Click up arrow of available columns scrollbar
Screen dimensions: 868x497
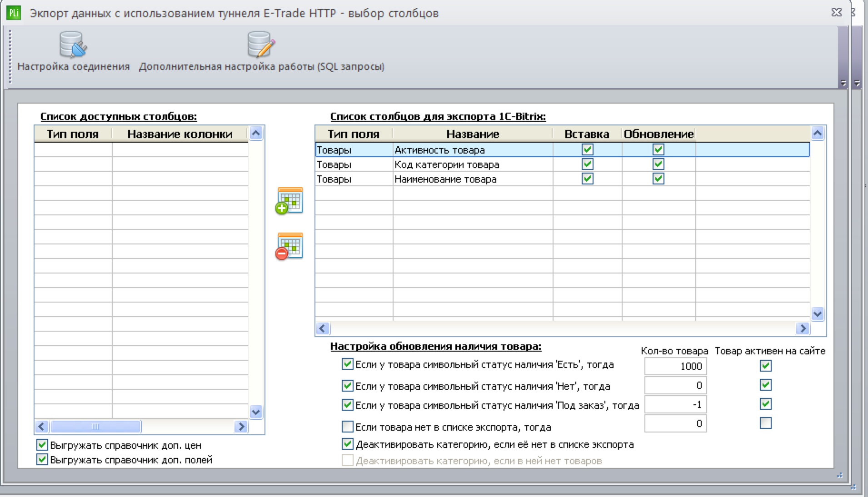[x=256, y=133]
